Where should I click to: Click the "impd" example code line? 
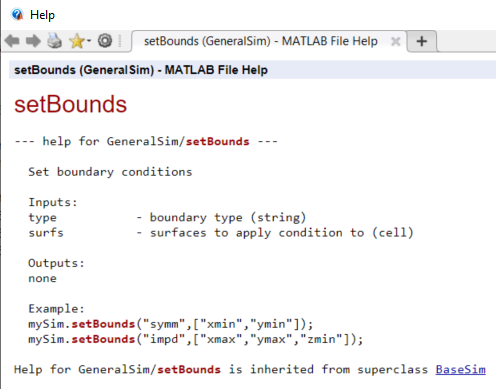pyautogui.click(x=195, y=339)
